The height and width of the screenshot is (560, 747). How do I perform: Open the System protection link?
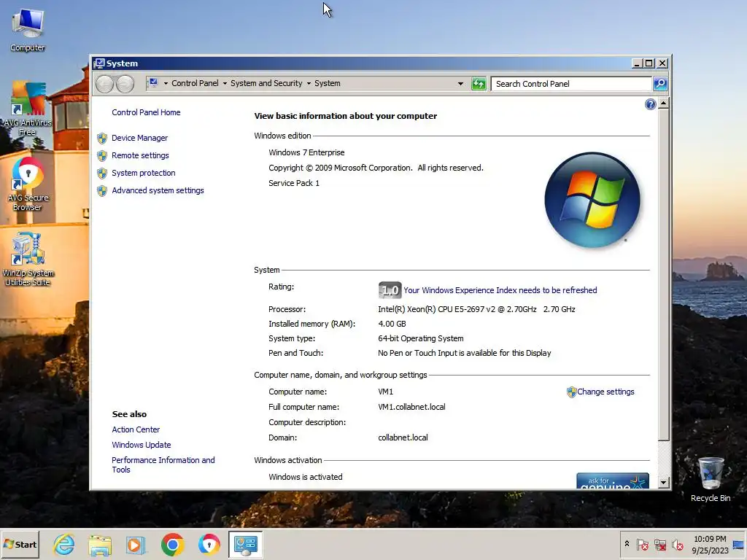(x=144, y=173)
